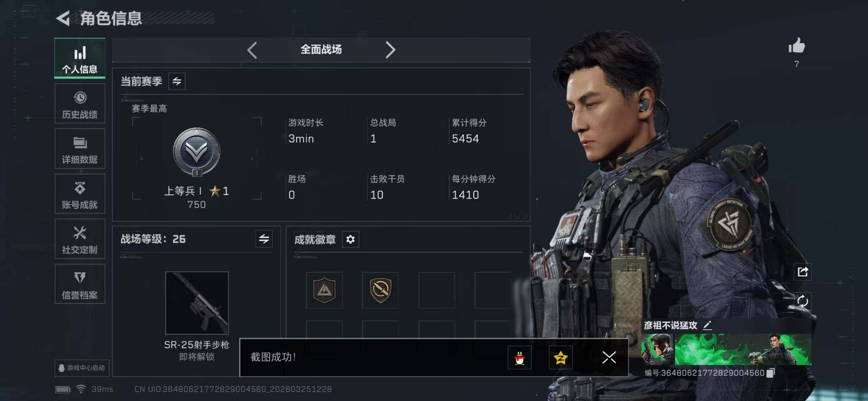This screenshot has width=868, height=401.
Task: Share screenshot to QQ penguin icon
Action: tap(520, 357)
